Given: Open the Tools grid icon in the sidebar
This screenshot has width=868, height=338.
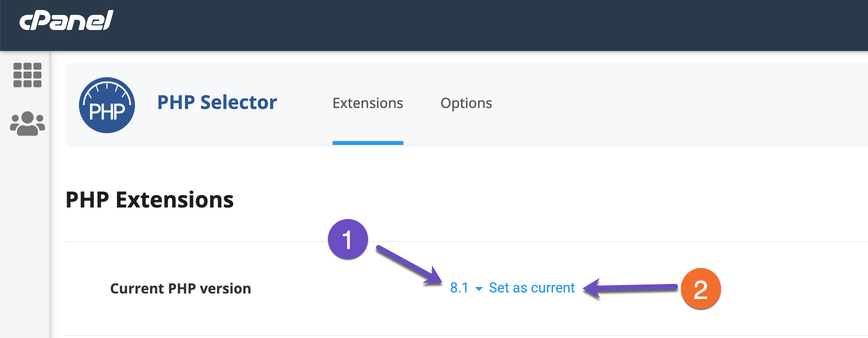Looking at the screenshot, I should [27, 75].
